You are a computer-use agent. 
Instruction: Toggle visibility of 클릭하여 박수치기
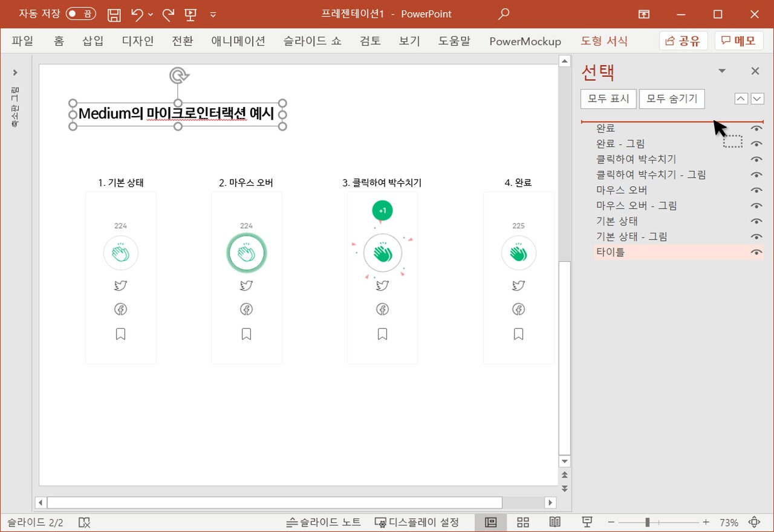coord(756,160)
